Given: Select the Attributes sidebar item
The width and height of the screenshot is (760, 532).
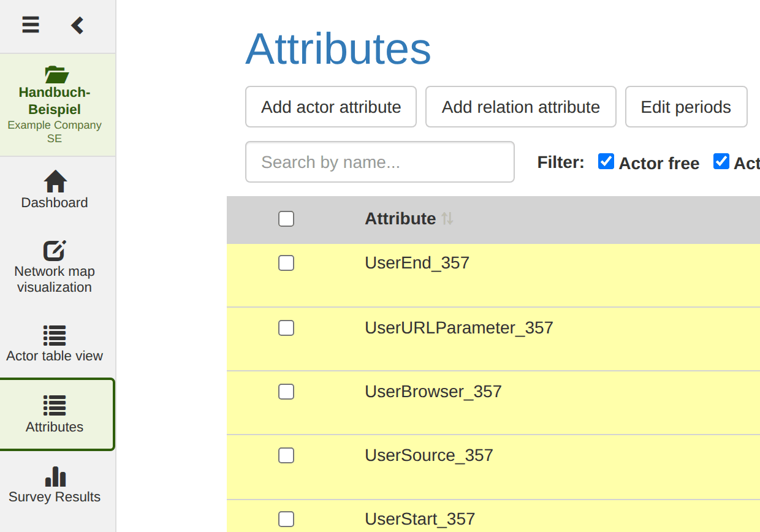Looking at the screenshot, I should click(57, 414).
